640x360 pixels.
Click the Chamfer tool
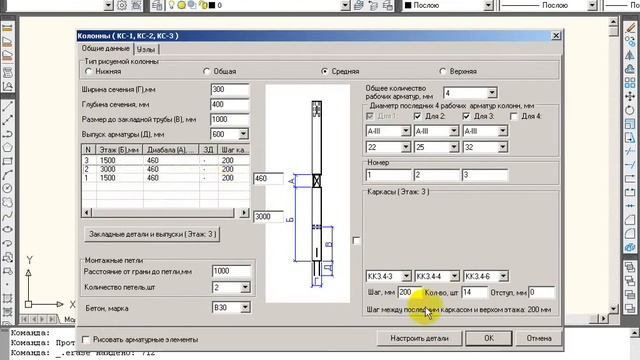630,220
